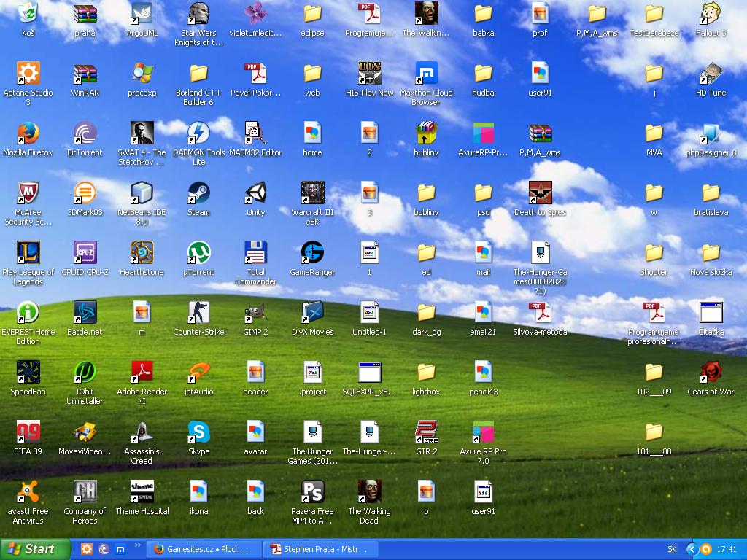Screen dimensions: 747x560
Task: Click the Skype desktop icon
Action: click(x=198, y=433)
